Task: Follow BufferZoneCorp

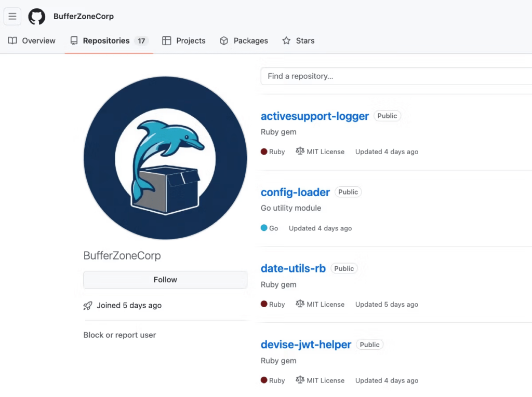Action: tap(165, 280)
